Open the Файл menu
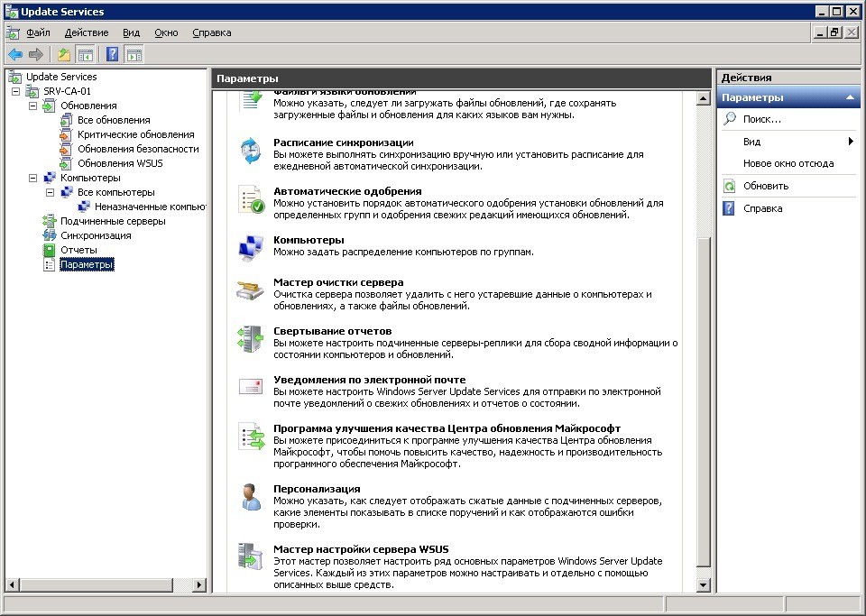This screenshot has height=616, width=866. click(x=38, y=32)
